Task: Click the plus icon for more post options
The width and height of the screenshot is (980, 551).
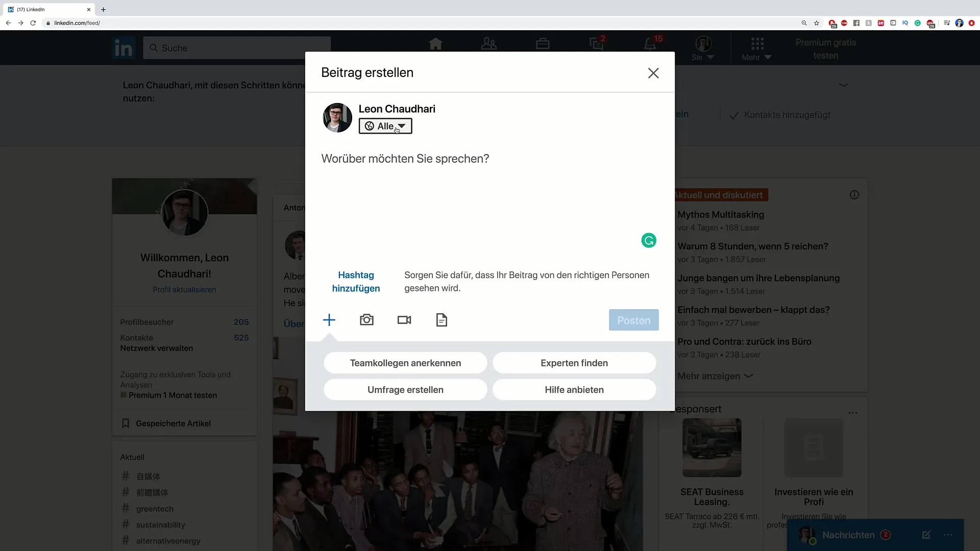Action: pos(329,320)
